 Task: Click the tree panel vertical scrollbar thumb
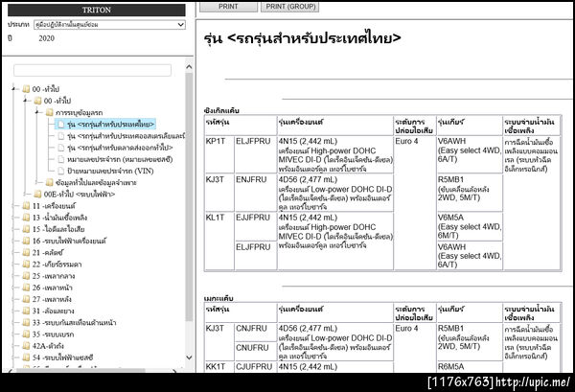point(189,196)
